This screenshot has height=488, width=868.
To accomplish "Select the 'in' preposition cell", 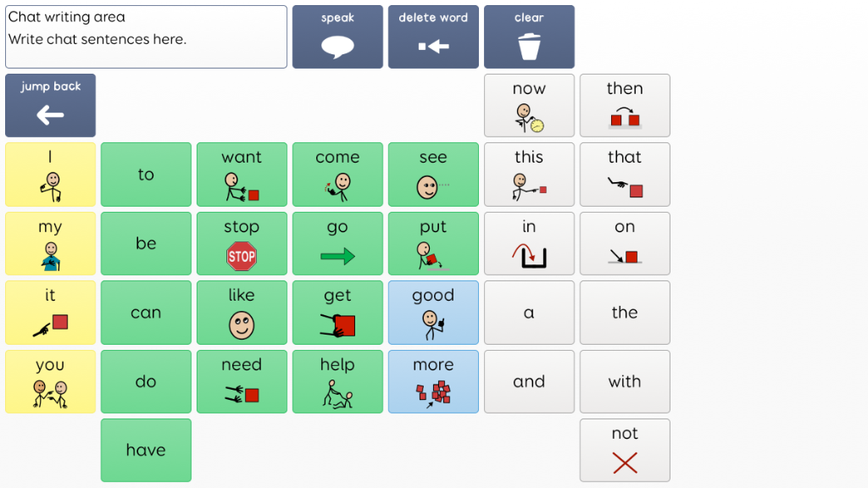I will (x=529, y=243).
